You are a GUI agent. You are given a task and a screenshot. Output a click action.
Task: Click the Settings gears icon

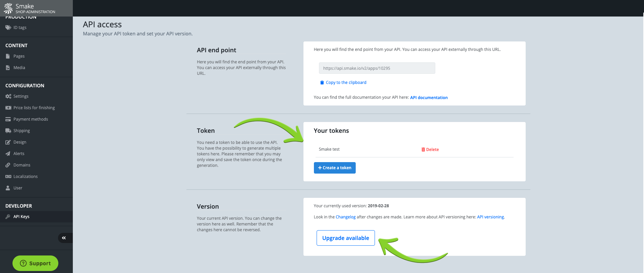click(x=8, y=96)
